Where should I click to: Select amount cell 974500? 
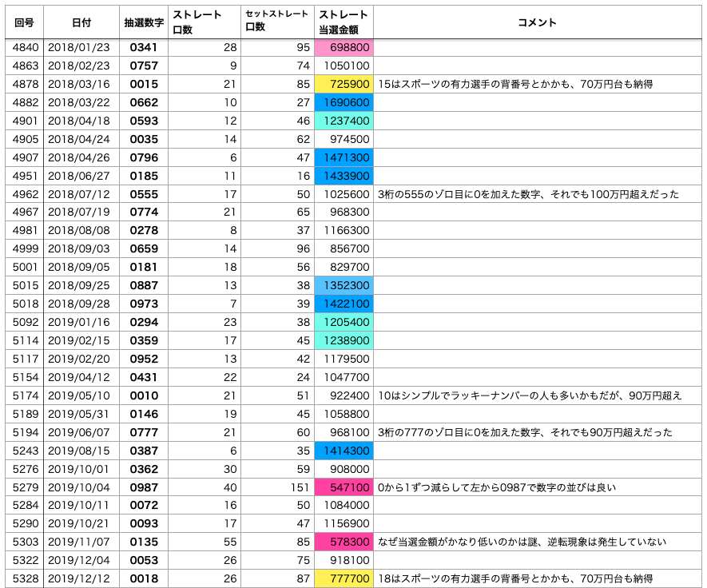coord(344,139)
